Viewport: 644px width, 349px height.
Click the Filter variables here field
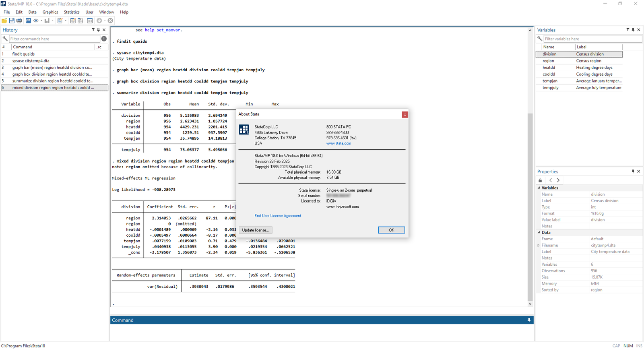[593, 39]
